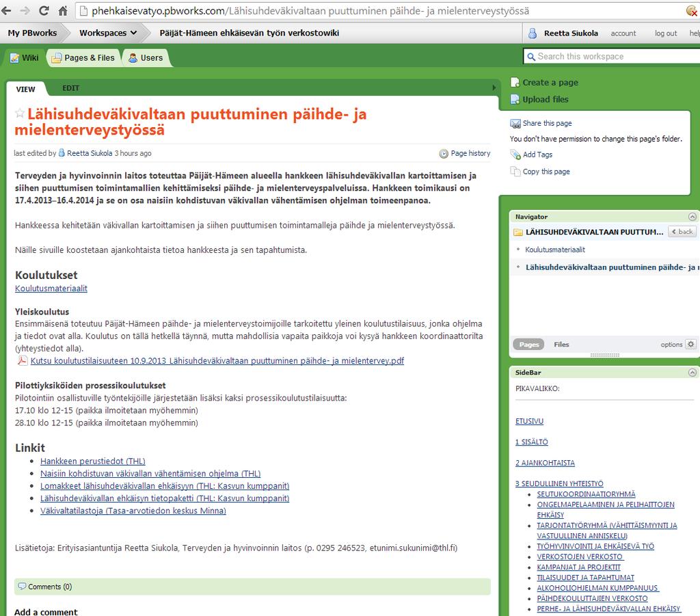700x616 pixels.
Task: Select Koulutusmateriaalit in Navigator
Action: point(555,250)
